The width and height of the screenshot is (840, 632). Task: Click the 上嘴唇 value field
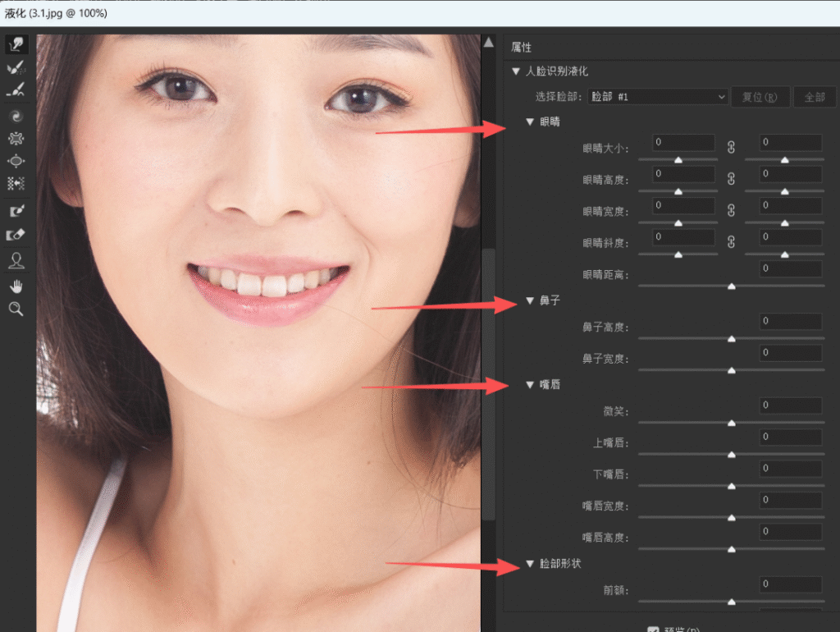(x=791, y=437)
